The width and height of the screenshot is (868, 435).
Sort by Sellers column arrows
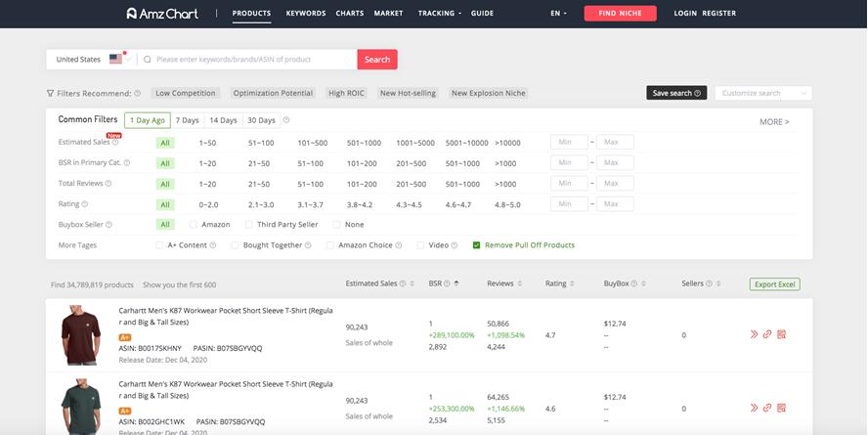[x=718, y=283]
